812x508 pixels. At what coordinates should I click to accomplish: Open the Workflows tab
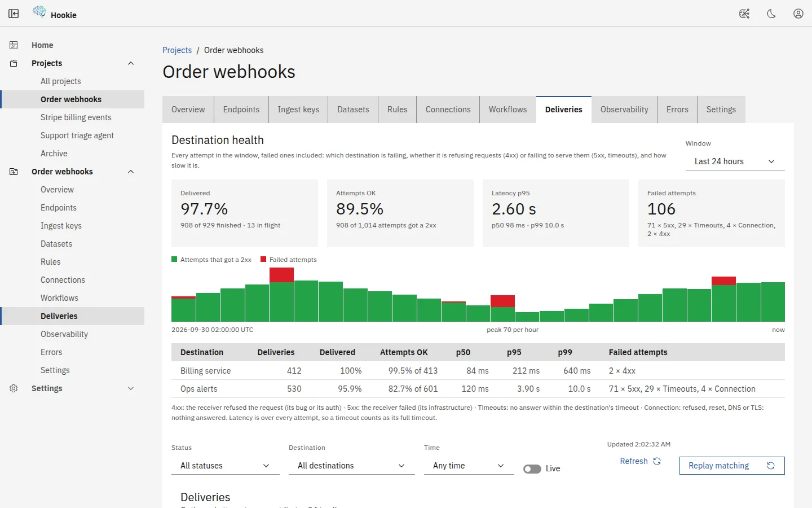pyautogui.click(x=507, y=110)
